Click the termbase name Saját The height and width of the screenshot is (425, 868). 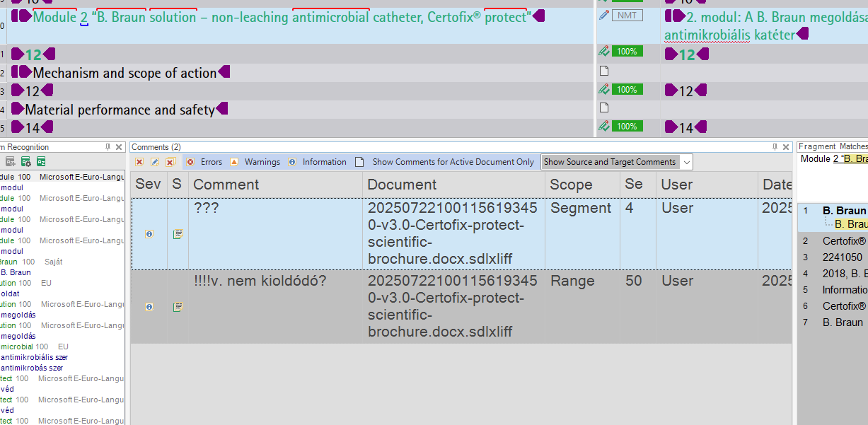click(x=54, y=262)
